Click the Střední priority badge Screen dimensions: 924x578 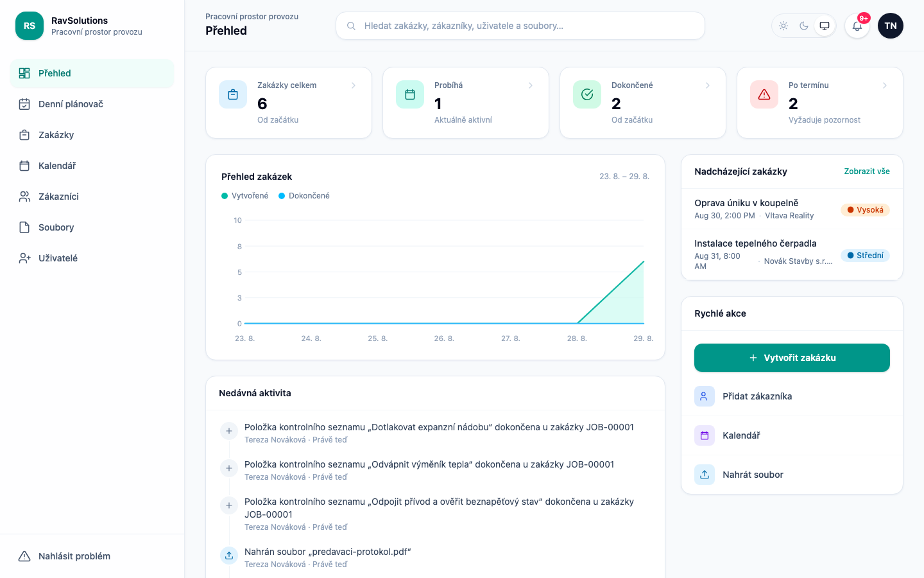coord(865,256)
